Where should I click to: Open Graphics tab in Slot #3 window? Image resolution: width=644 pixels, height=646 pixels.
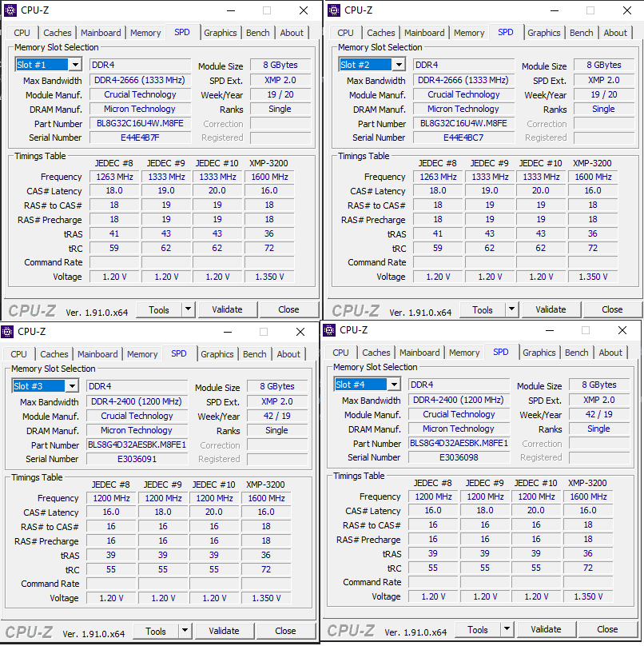click(217, 354)
